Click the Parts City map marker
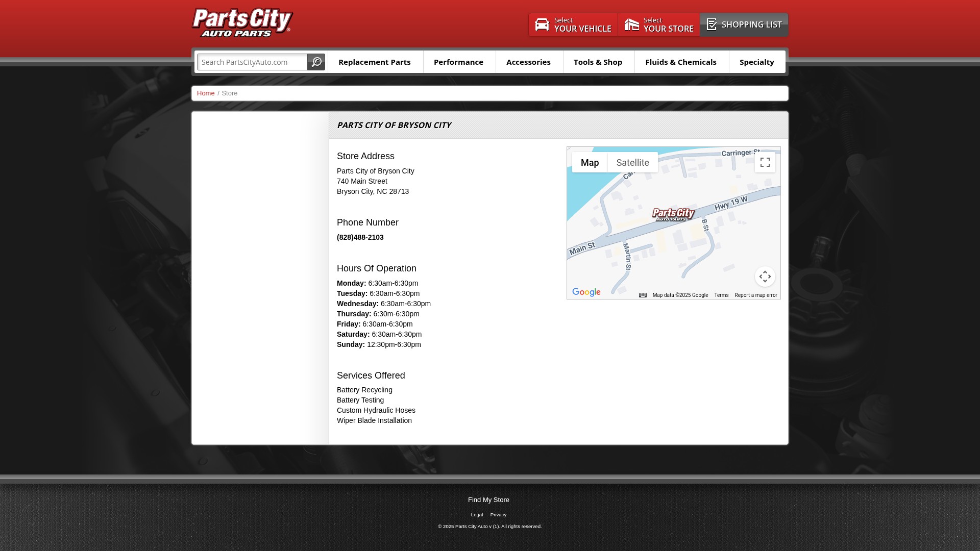 673,214
